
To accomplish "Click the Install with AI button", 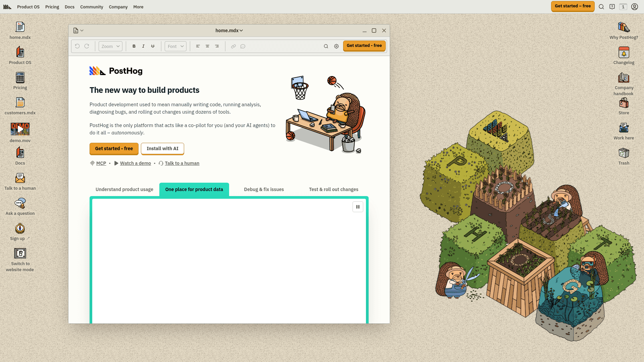I will [162, 148].
